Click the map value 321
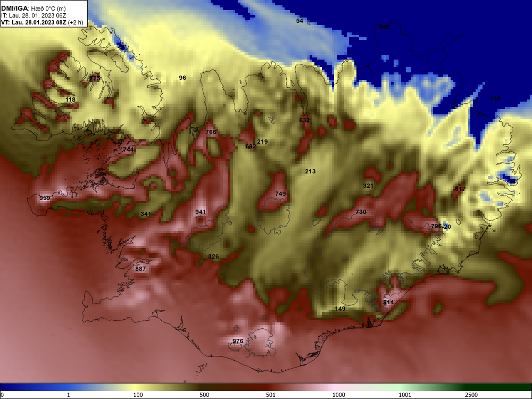532x399 pixels. coord(368,186)
